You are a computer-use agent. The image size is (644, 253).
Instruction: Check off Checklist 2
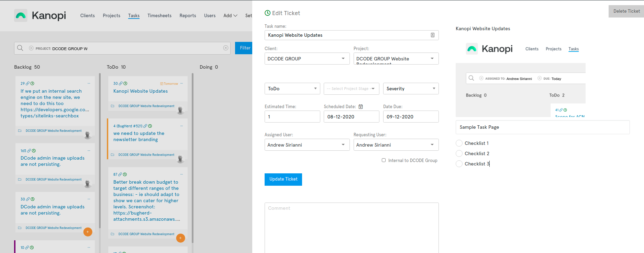pyautogui.click(x=459, y=153)
